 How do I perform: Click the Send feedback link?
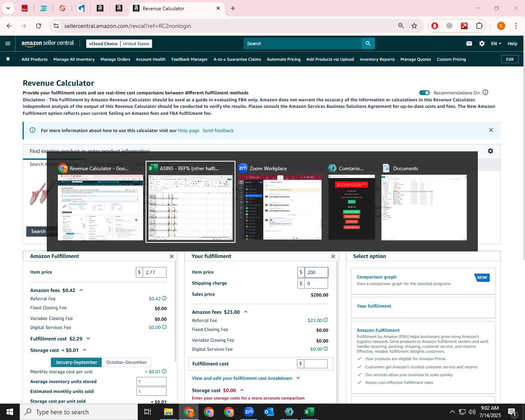point(218,130)
